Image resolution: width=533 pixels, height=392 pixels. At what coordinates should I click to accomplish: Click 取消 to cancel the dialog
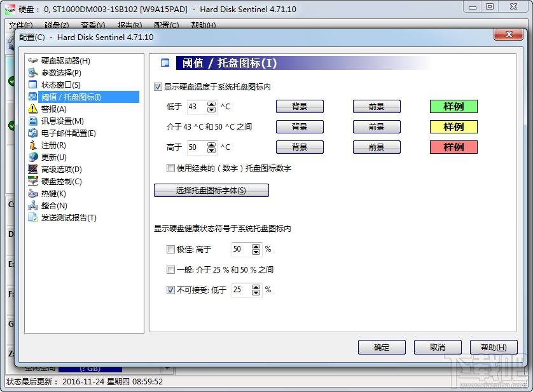(438, 348)
